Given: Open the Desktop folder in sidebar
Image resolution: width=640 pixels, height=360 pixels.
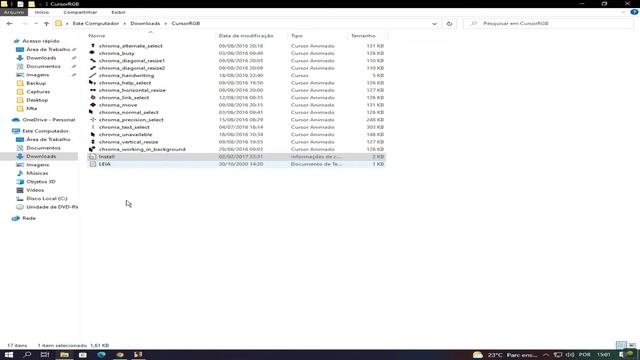Looking at the screenshot, I should [x=37, y=100].
